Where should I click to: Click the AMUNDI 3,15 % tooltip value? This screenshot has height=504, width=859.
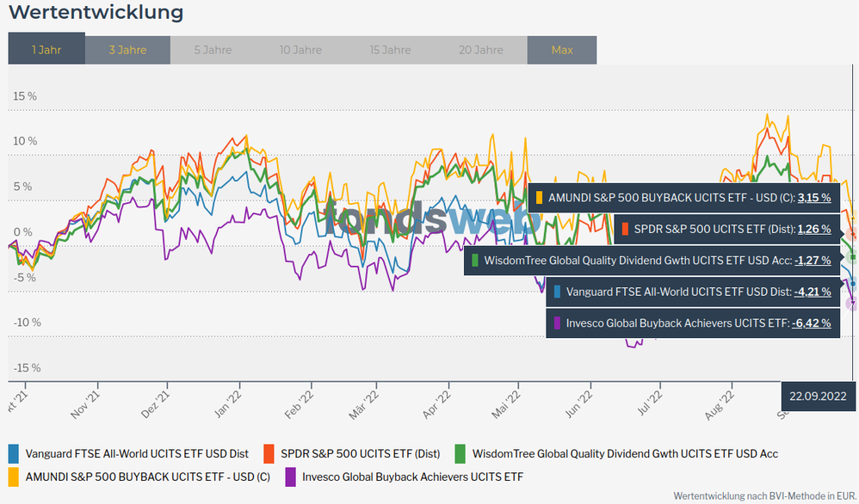(813, 197)
